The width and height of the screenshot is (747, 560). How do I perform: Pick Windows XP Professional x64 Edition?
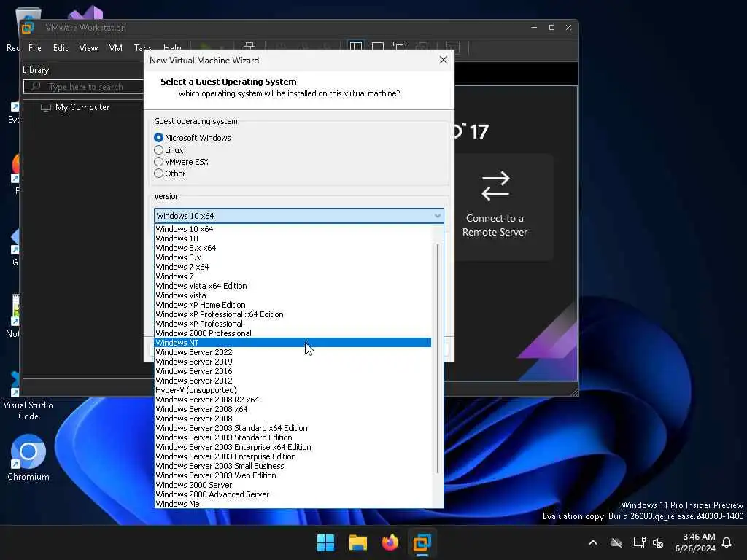(293, 314)
